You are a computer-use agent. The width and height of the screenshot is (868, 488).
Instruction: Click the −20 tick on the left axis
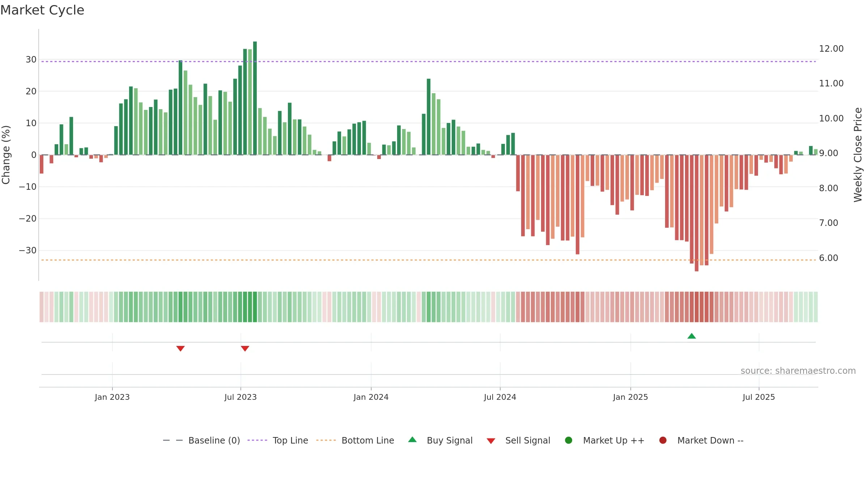pyautogui.click(x=28, y=218)
